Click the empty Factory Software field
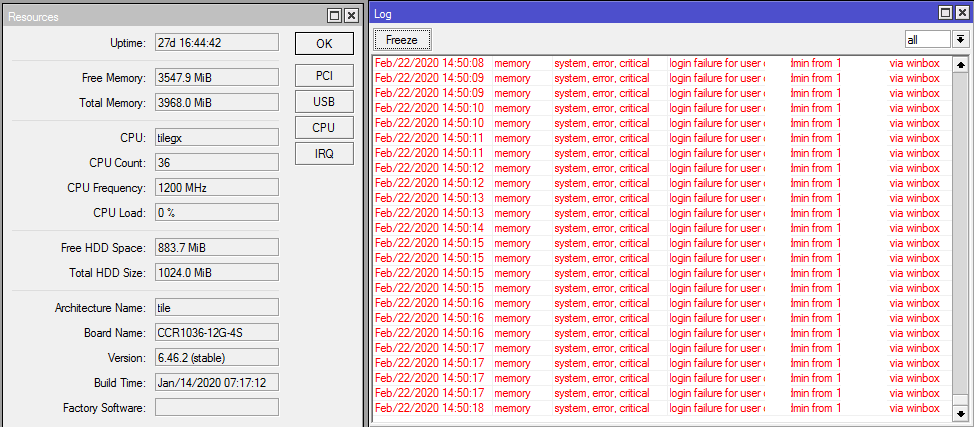The width and height of the screenshot is (974, 427). coord(217,407)
